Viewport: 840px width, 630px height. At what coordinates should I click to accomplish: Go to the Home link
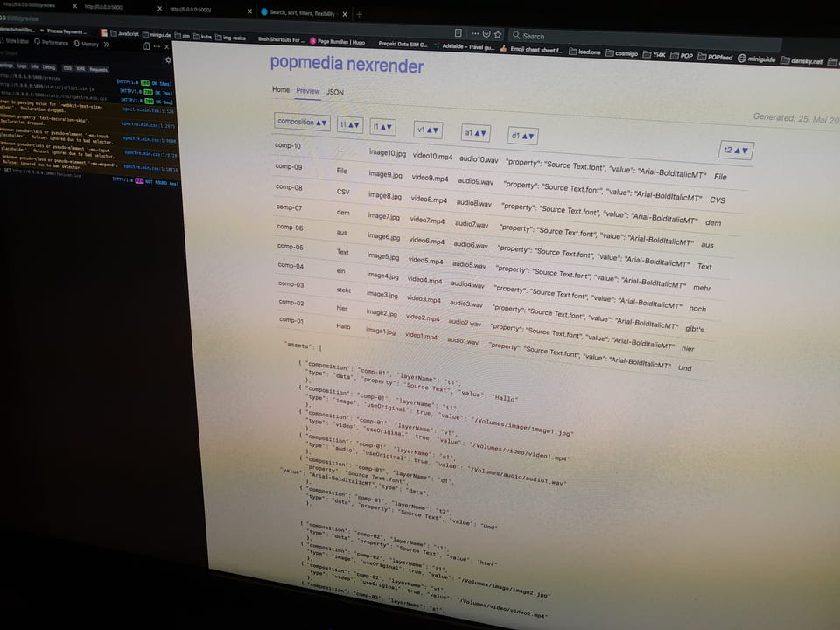tap(280, 89)
